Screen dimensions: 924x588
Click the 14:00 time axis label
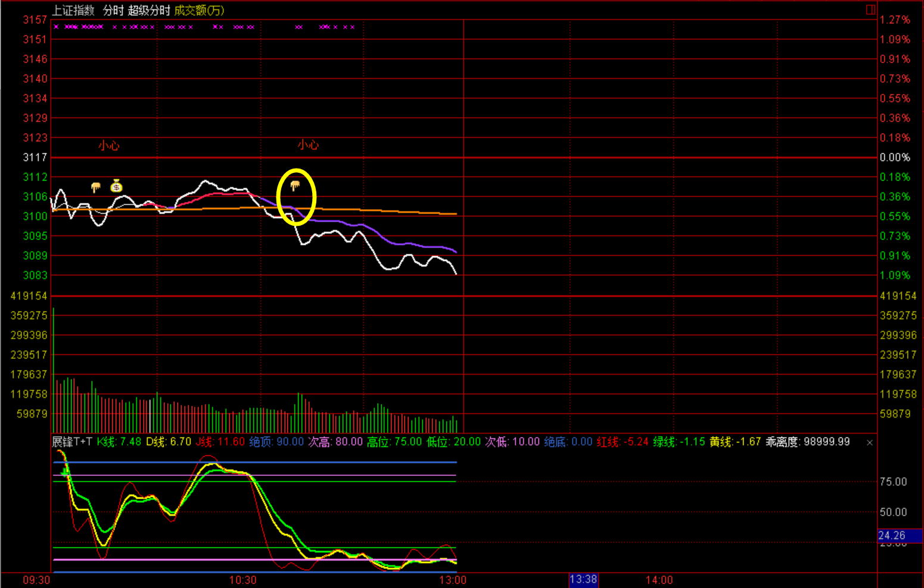pos(659,580)
